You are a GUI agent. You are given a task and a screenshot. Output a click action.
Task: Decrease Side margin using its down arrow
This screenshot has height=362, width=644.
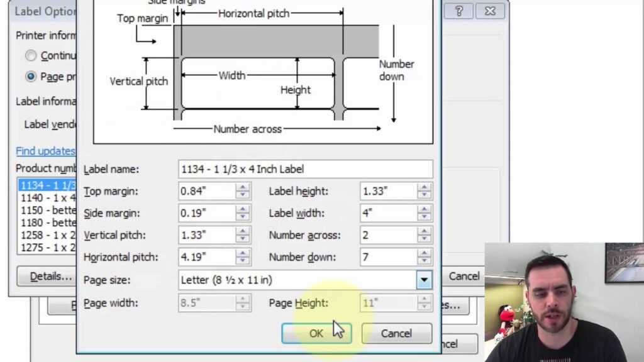[243, 216]
